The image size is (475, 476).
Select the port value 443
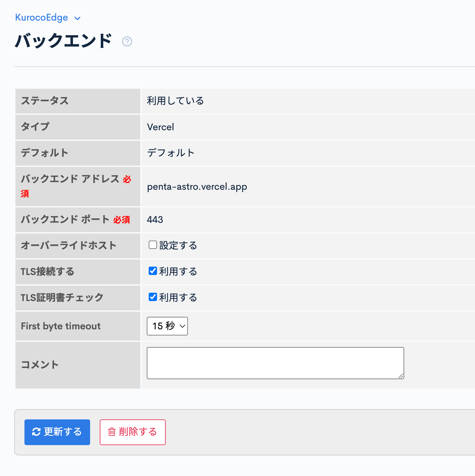[155, 220]
